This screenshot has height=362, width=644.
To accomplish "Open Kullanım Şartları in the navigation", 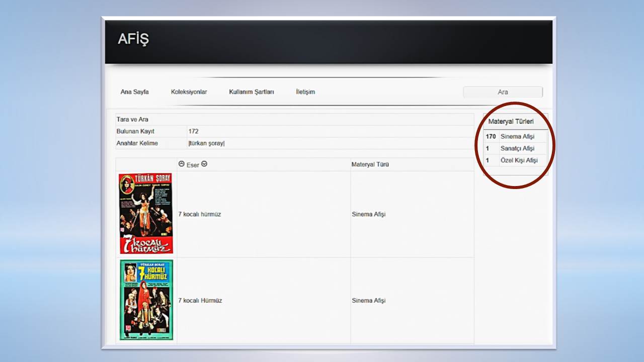I will point(251,92).
